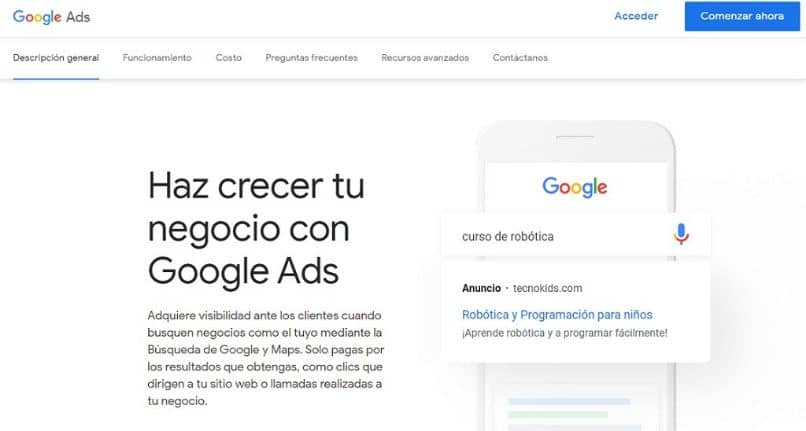The image size is (806, 431).
Task: Click the Google logo on phone mockup
Action: [x=575, y=188]
